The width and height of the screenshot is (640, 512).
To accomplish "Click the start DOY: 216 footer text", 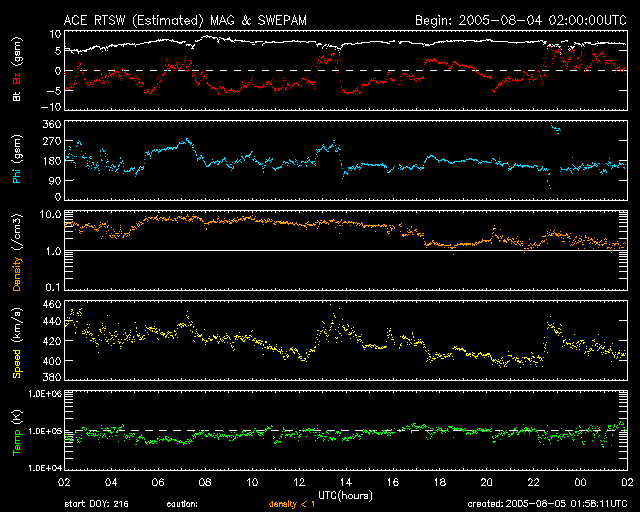I will point(97,504).
